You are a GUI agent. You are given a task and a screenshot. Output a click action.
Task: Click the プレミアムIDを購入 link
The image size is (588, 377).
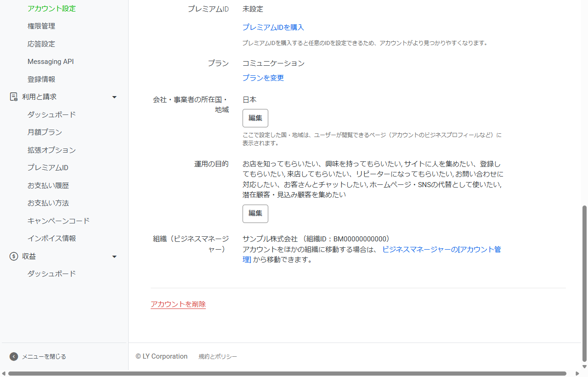[x=273, y=27]
